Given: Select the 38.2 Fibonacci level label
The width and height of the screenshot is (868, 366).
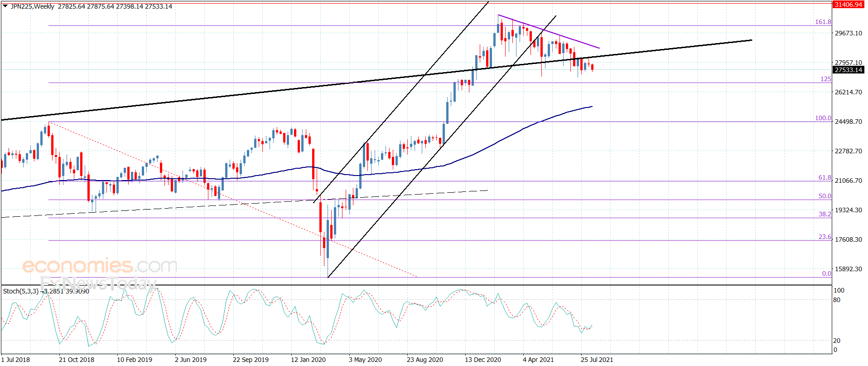Looking at the screenshot, I should click(825, 214).
